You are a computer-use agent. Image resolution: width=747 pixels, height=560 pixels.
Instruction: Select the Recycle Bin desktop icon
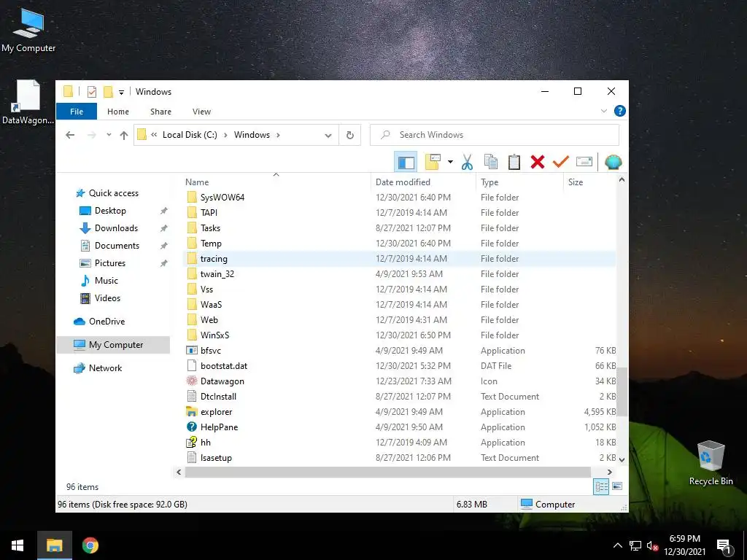(x=711, y=463)
